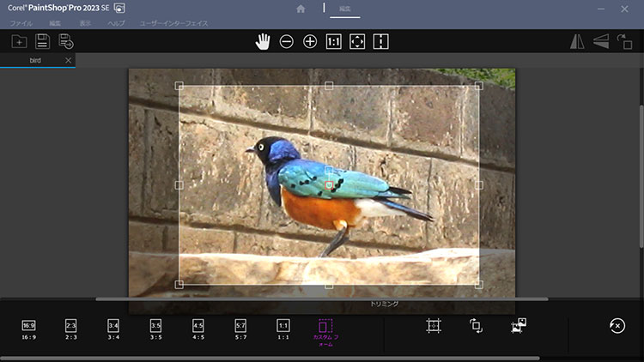Click the zoom in plus icon
Image resolution: width=644 pixels, height=362 pixels.
point(310,41)
